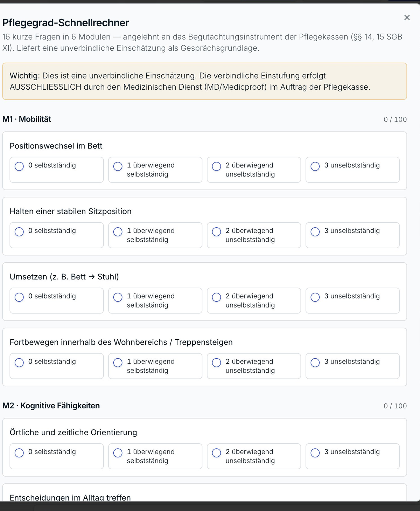Pick '2 überwiegend unselbstständig' for Fortbewegen / Treppensteigen
The width and height of the screenshot is (420, 511).
coord(254,366)
